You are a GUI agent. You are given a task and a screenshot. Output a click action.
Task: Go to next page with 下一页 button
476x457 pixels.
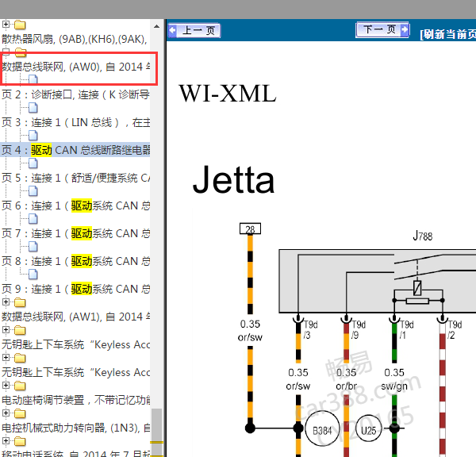(x=382, y=29)
